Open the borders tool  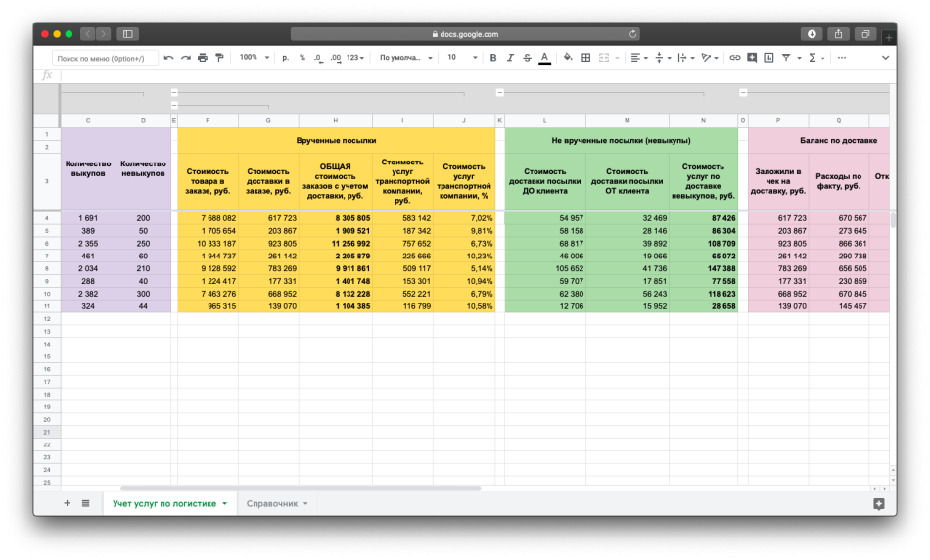(x=585, y=58)
